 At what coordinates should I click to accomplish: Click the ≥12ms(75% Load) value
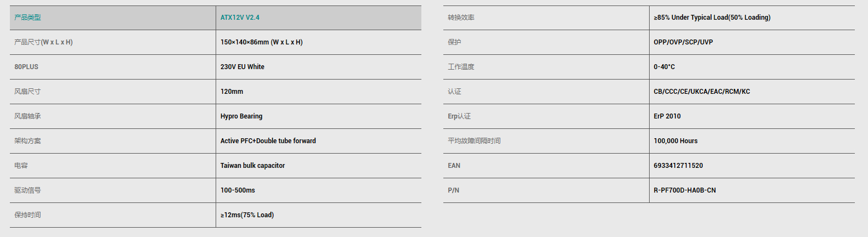point(247,215)
